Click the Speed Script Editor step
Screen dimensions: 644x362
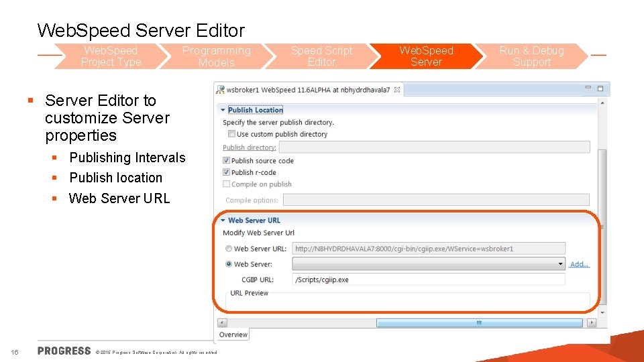click(321, 56)
